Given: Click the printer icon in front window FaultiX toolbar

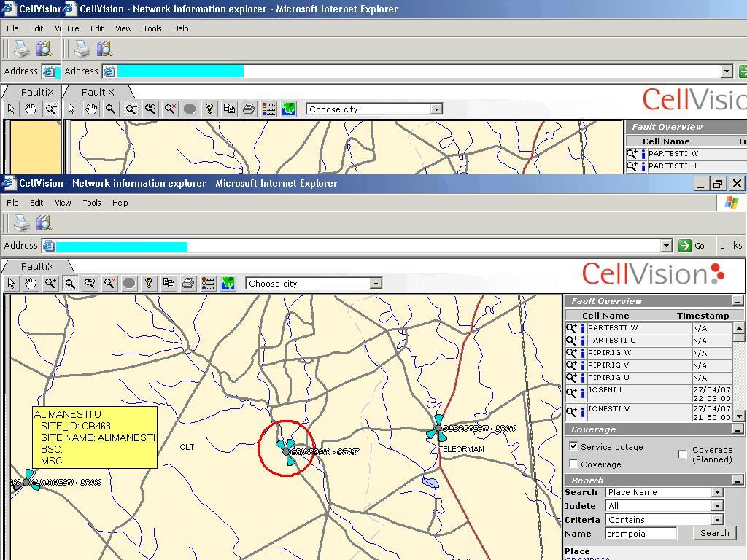Looking at the screenshot, I should point(188,284).
